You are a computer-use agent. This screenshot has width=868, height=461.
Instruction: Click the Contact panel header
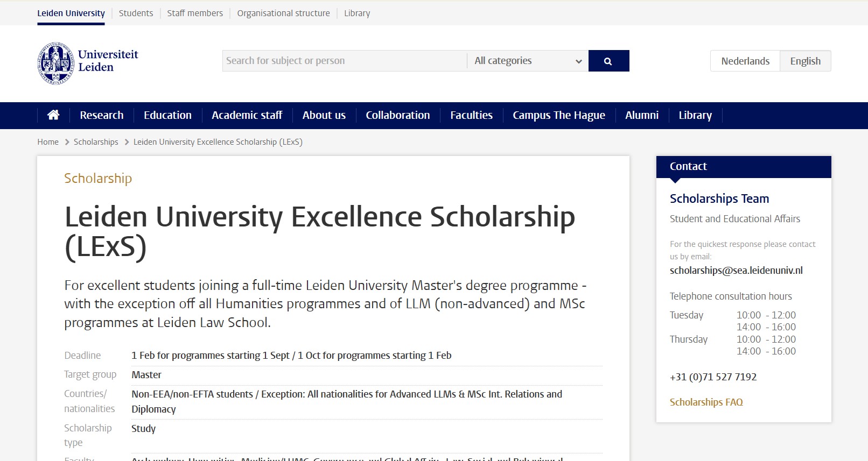click(744, 167)
